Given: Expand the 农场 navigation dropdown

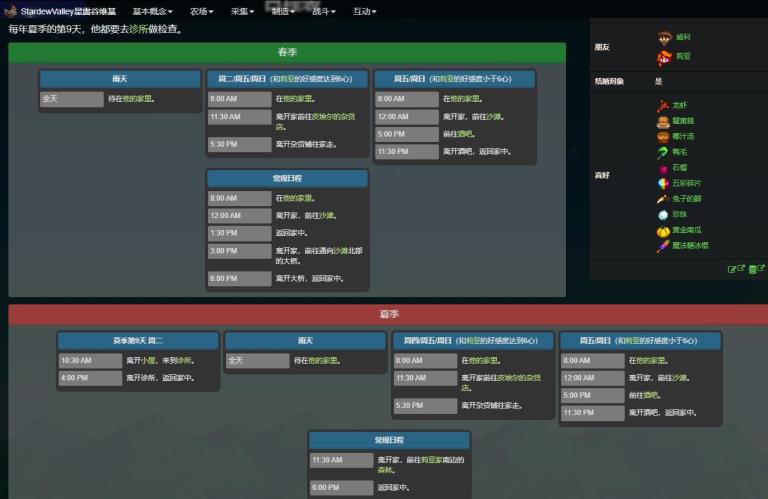Looking at the screenshot, I should tap(201, 11).
